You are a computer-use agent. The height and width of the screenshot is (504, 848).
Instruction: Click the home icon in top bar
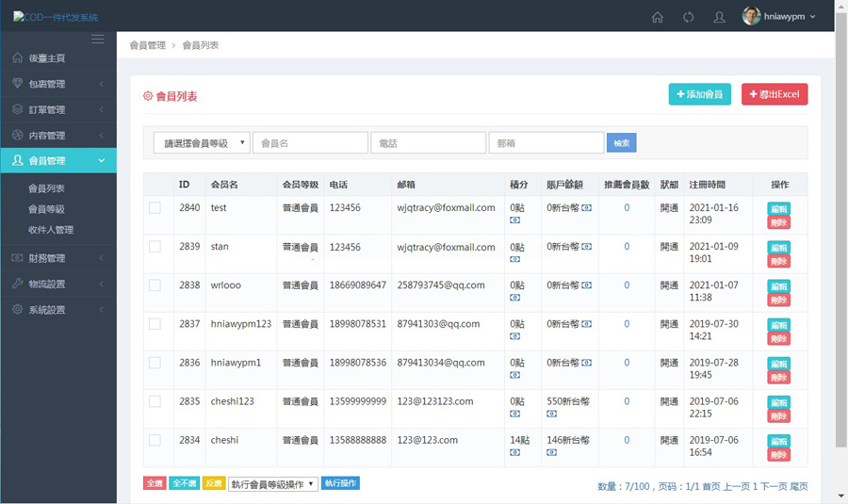tap(658, 17)
